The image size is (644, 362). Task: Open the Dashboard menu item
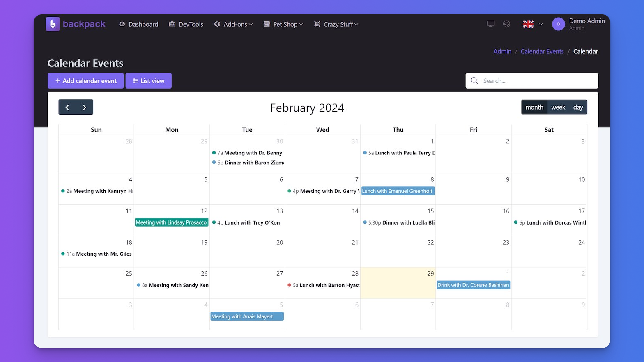(x=139, y=24)
